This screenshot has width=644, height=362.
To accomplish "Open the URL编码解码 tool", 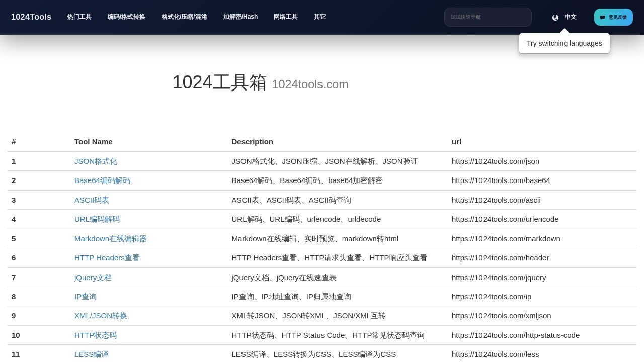I will click(97, 219).
